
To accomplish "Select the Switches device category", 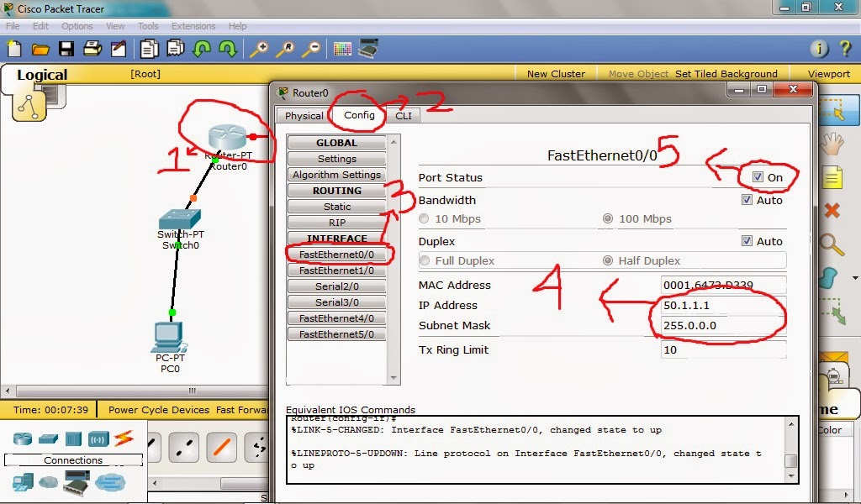I will point(47,438).
